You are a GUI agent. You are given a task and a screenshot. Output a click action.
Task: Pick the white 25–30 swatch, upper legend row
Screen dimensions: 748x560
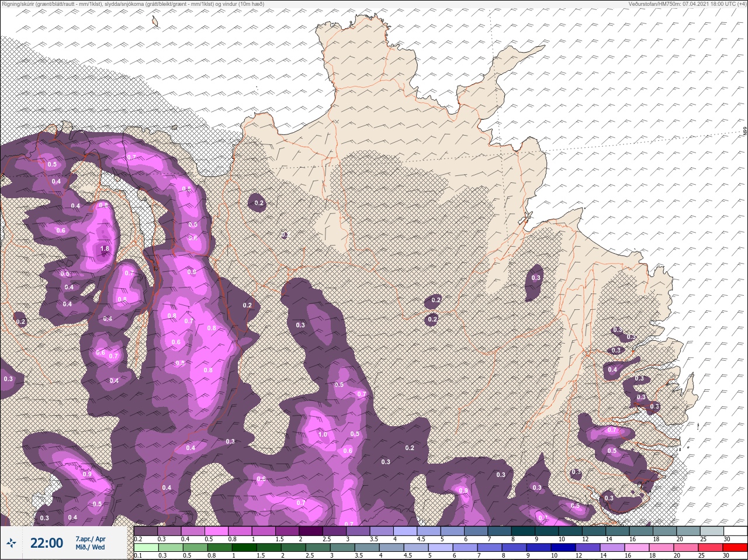736,531
